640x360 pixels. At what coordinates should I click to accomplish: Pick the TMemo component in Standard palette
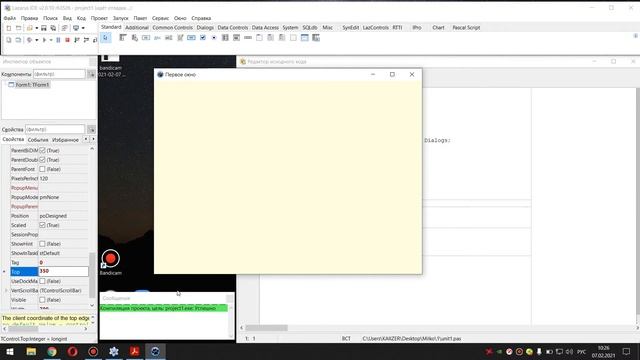coord(180,38)
